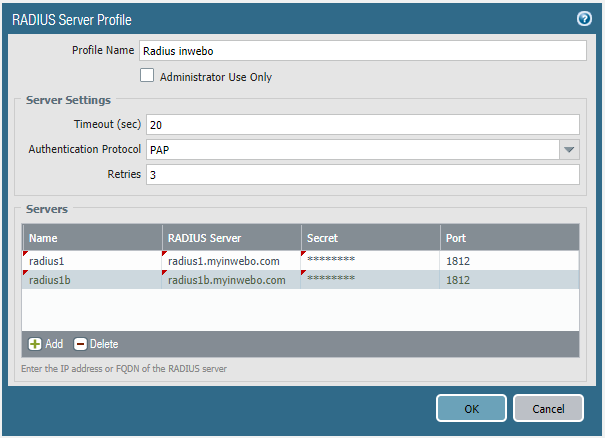Viewport: 605px width, 438px height.
Task: Open the help icon in dialog header
Action: (x=584, y=18)
